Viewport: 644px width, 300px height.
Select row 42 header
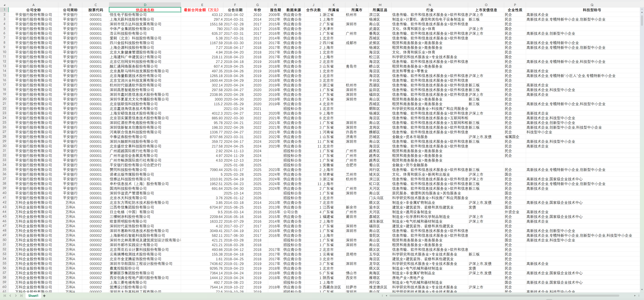(x=4, y=202)
